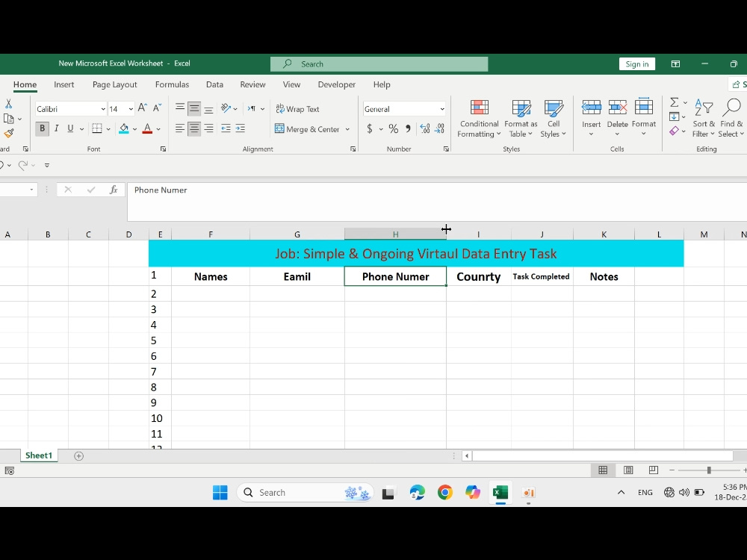The height and width of the screenshot is (560, 747).
Task: Open Cell Styles gallery
Action: tap(553, 119)
